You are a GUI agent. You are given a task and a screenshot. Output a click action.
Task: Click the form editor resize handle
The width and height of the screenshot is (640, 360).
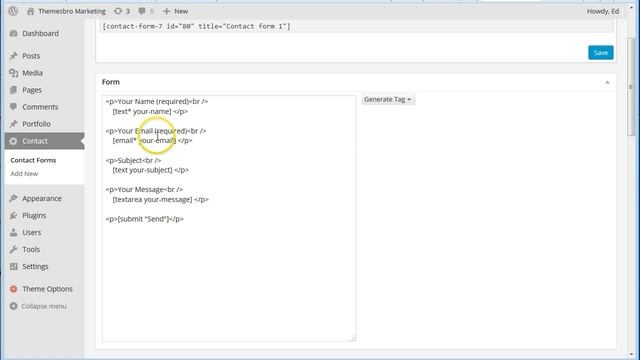coord(352,338)
